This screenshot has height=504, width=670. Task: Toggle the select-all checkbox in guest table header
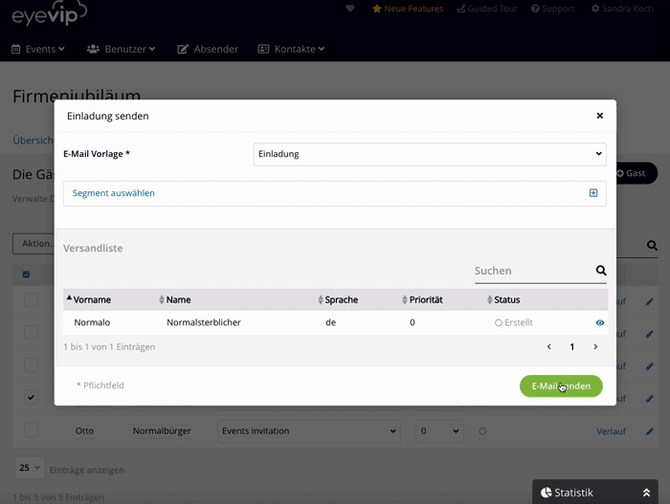(26, 275)
